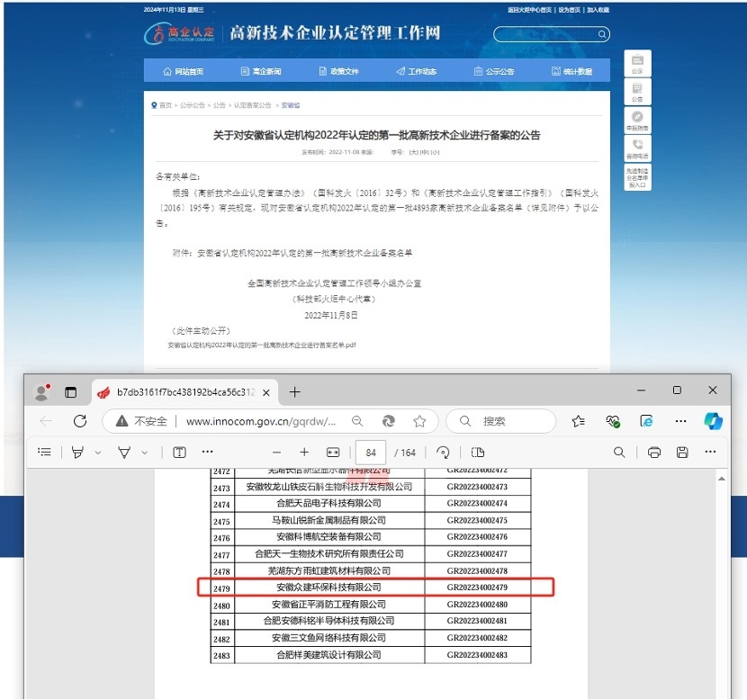747x700 pixels.
Task: Open the zoom magnifier in address bar
Action: 357,421
